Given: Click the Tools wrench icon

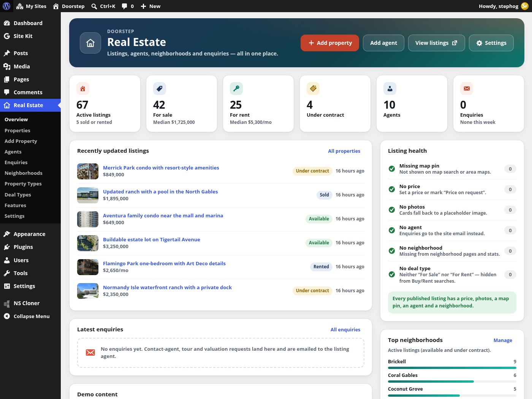Looking at the screenshot, I should click(x=7, y=273).
